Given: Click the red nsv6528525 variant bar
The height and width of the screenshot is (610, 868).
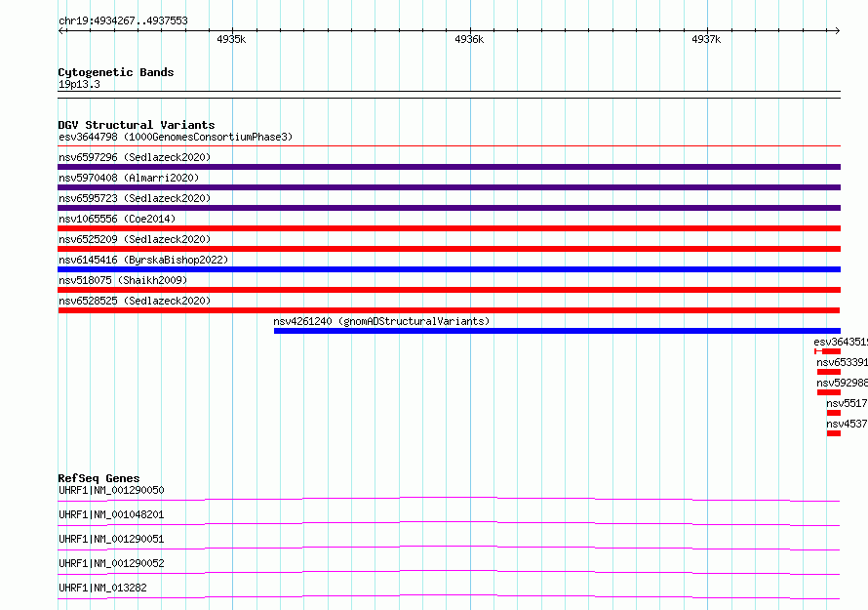Looking at the screenshot, I should [x=449, y=310].
